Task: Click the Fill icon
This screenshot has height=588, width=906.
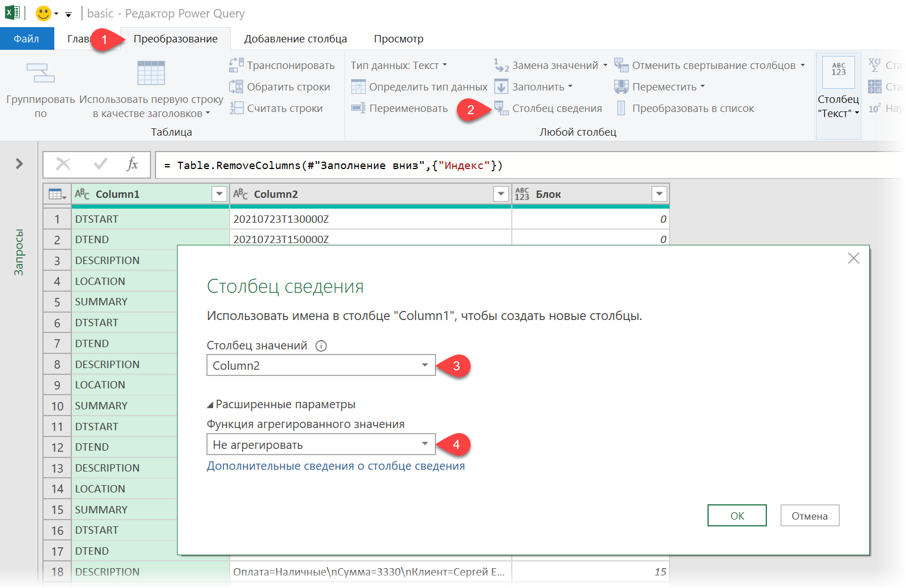Action: click(x=502, y=87)
